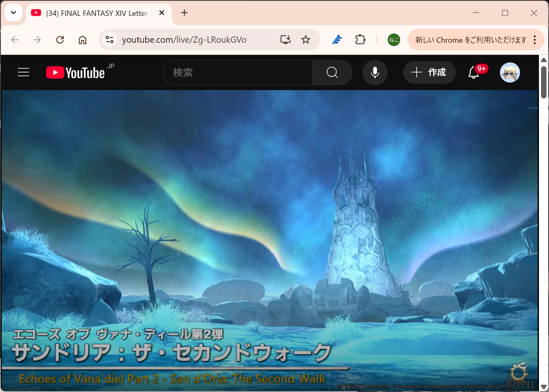View site information icon in address bar

109,40
